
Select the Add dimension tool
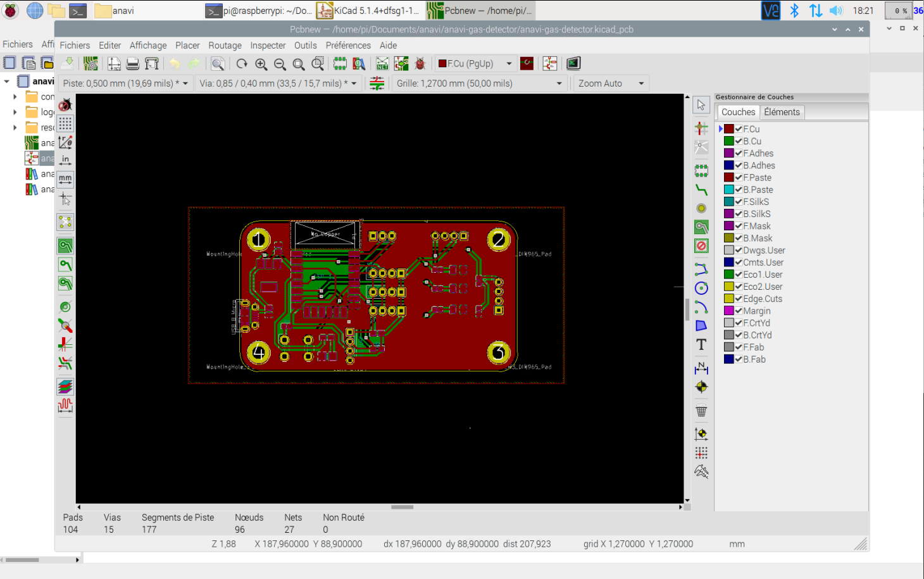[x=701, y=368]
